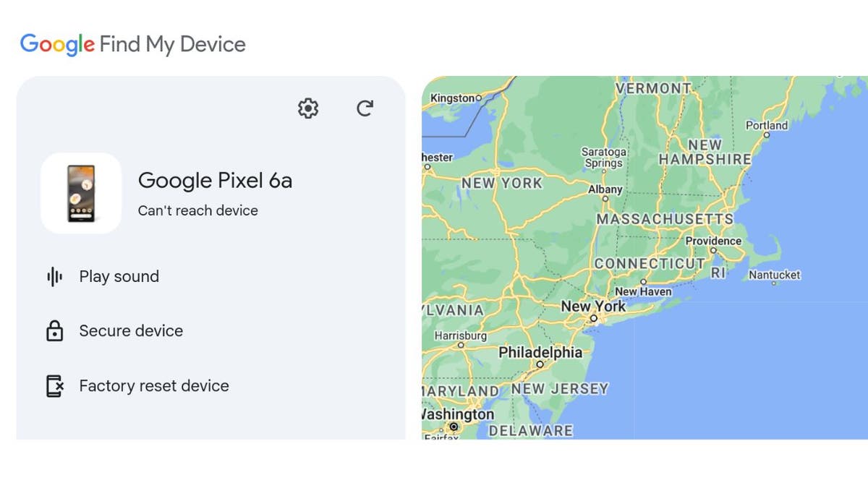This screenshot has width=868, height=488.
Task: Click the padlock icon beside Secure device
Action: 55,330
